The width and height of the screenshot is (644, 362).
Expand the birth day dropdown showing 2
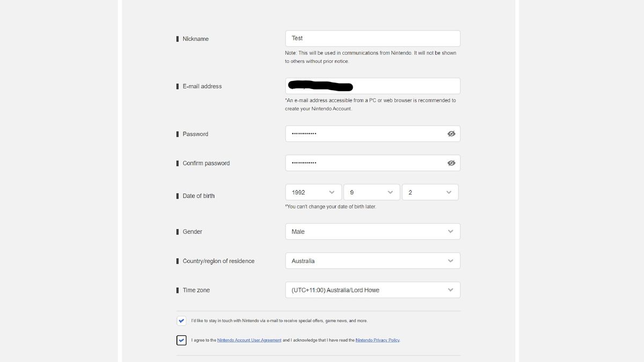click(x=430, y=191)
